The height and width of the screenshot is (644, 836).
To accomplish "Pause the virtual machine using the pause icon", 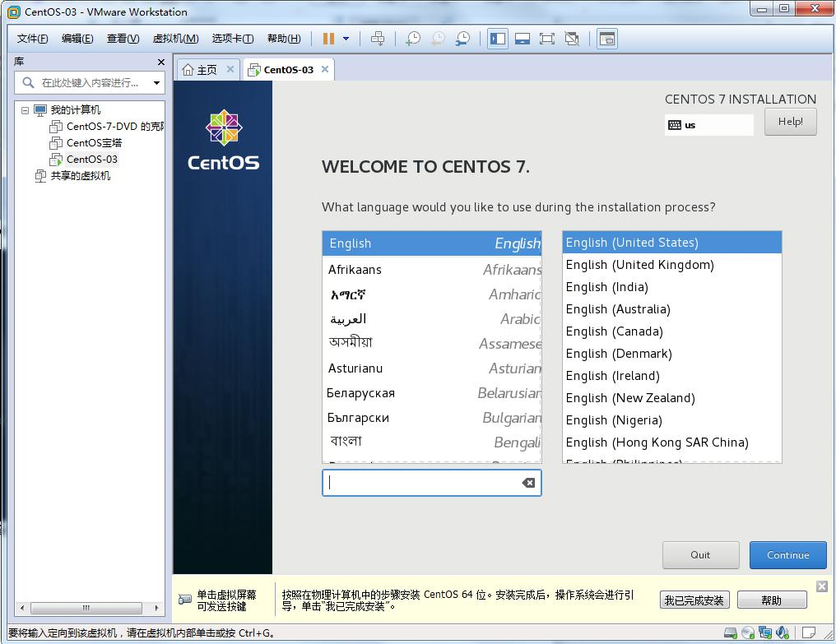I will pos(328,39).
